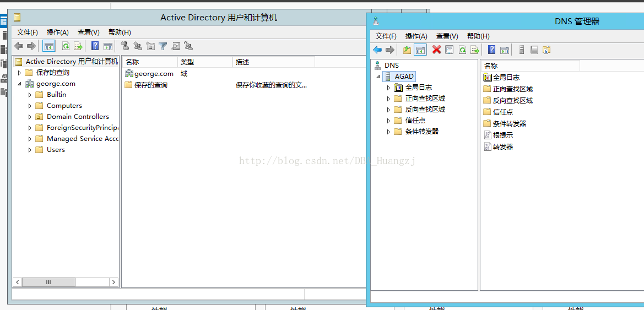Click right arrow of Active Directory tree scrollbar
644x310 pixels.
point(113,282)
